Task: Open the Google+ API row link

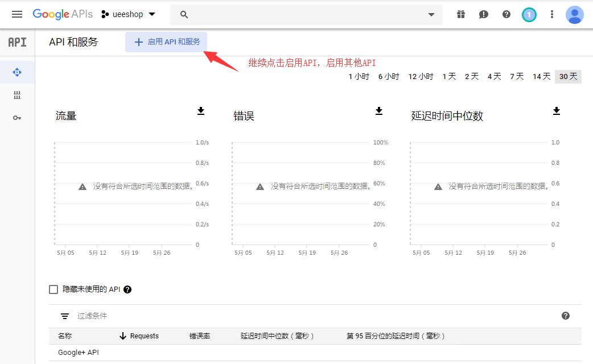Action: click(79, 352)
